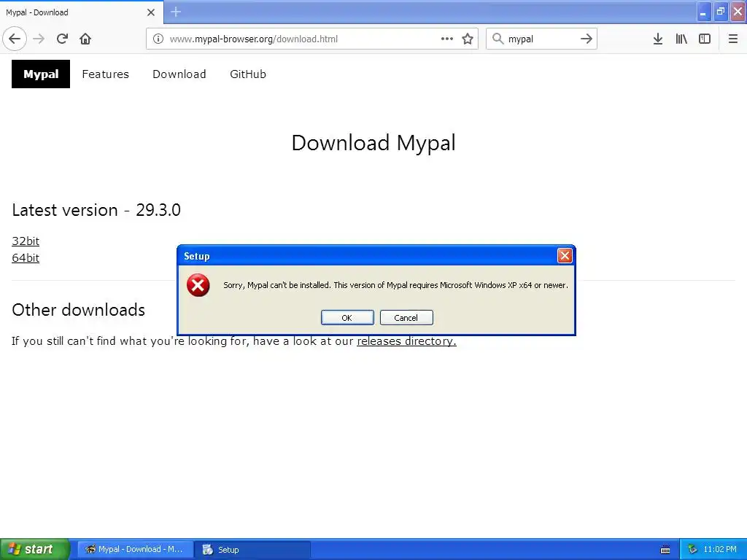Viewport: 747px width, 560px height.
Task: Click the magnifier icon in search box
Action: (498, 39)
